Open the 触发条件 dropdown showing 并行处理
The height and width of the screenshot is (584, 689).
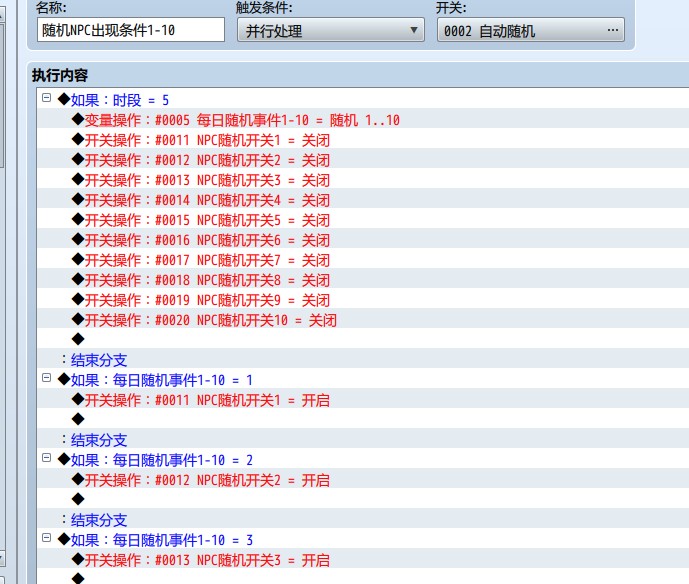330,30
